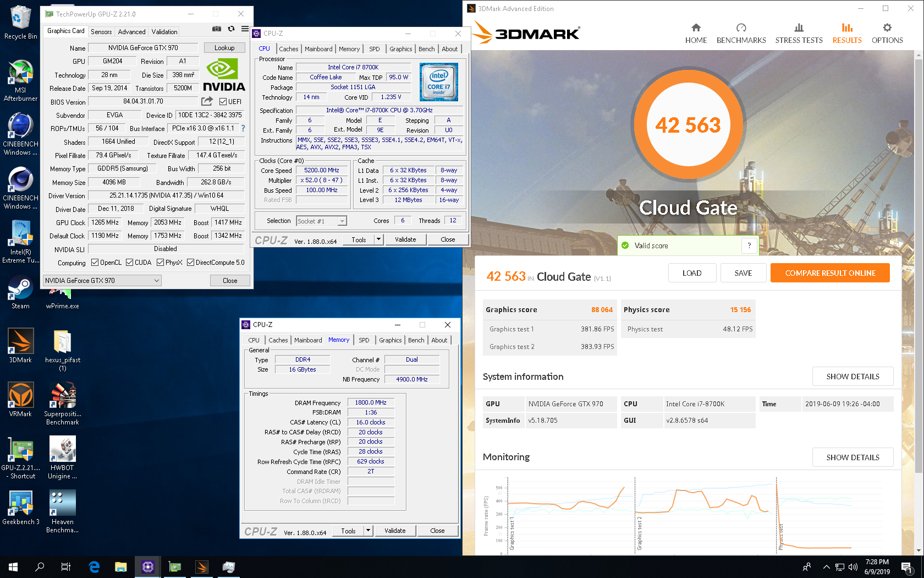Image resolution: width=924 pixels, height=578 pixels.
Task: Go to 3DMark HOME
Action: (696, 34)
